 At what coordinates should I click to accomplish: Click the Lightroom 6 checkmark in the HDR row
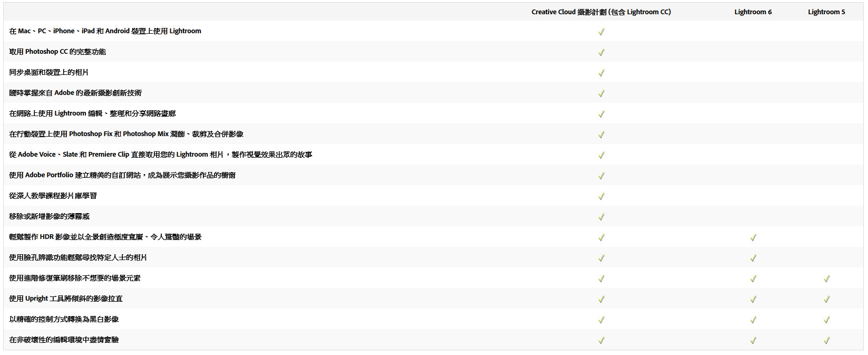[753, 237]
